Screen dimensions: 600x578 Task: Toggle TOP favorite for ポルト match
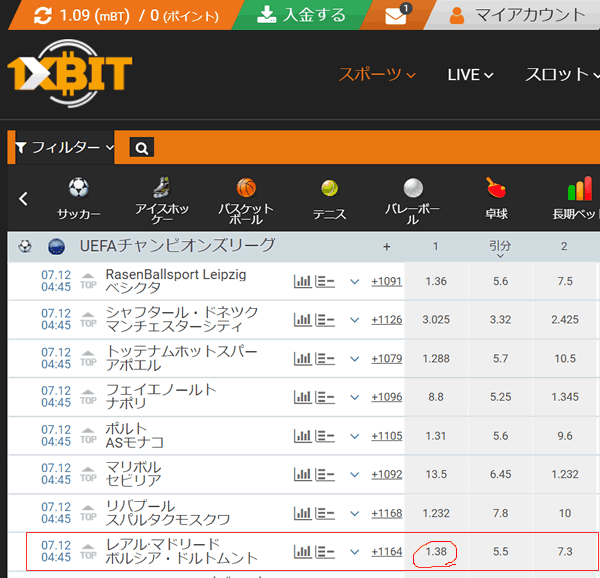point(88,436)
